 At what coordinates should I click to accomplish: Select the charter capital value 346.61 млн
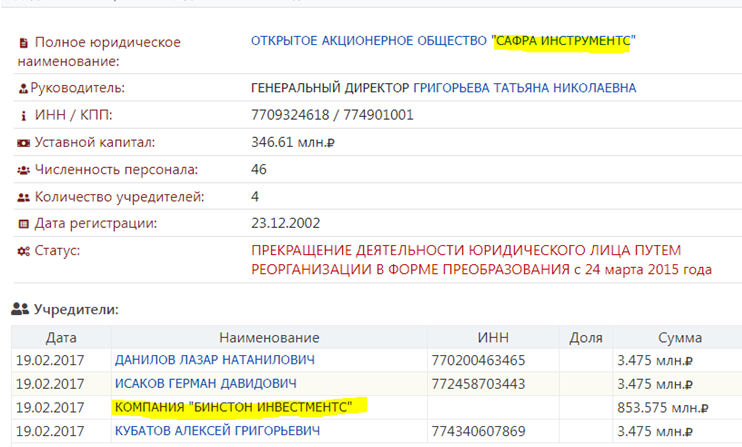[x=293, y=142]
